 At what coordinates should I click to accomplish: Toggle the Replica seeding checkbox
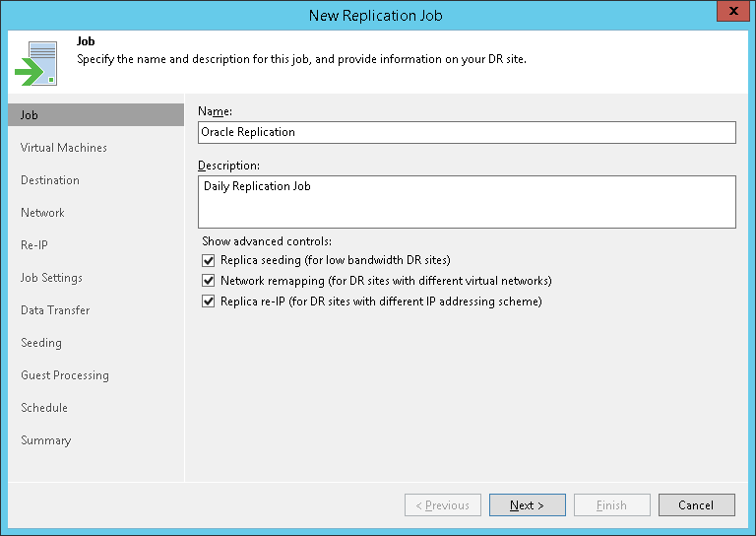pyautogui.click(x=208, y=260)
